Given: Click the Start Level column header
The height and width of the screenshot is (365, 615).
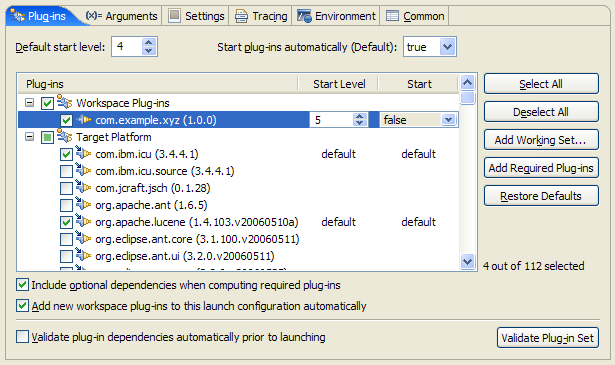Looking at the screenshot, I should coord(339,84).
